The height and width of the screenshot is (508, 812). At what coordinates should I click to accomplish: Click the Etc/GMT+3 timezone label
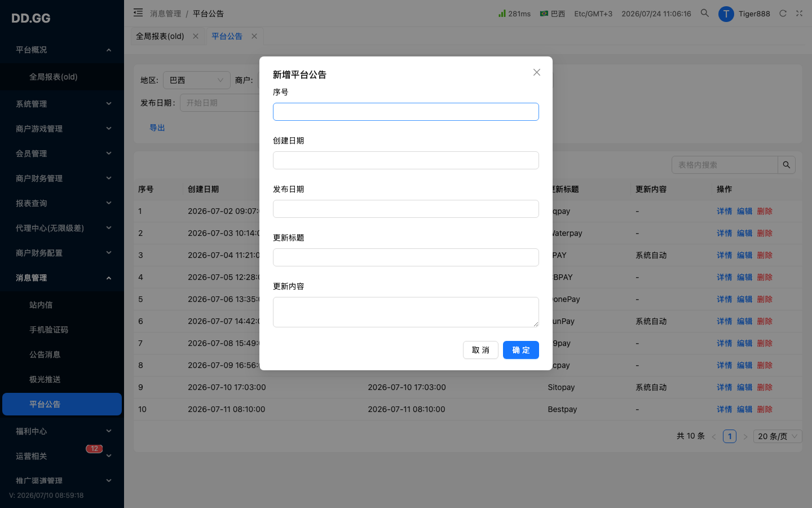(593, 14)
